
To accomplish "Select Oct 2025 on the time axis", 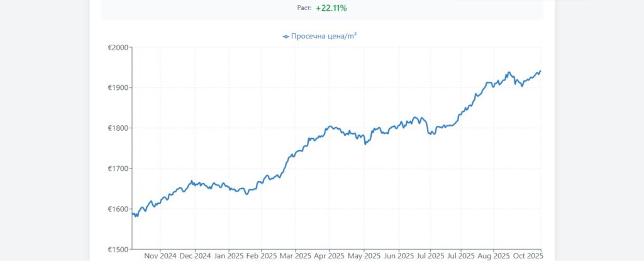I will tap(527, 257).
